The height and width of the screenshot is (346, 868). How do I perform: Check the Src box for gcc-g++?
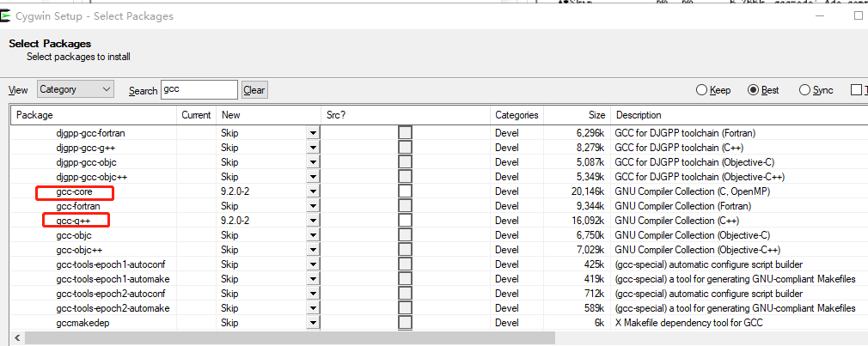pyautogui.click(x=405, y=220)
